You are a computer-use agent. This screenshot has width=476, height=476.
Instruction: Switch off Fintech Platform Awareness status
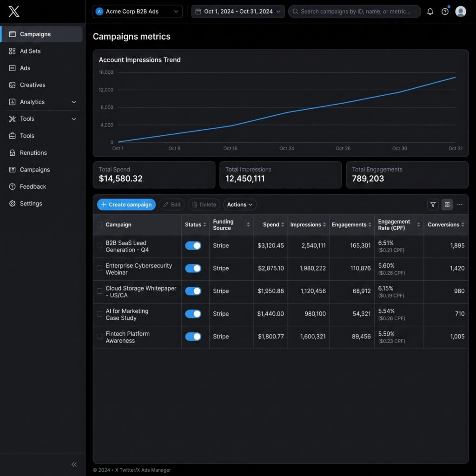coord(193,337)
